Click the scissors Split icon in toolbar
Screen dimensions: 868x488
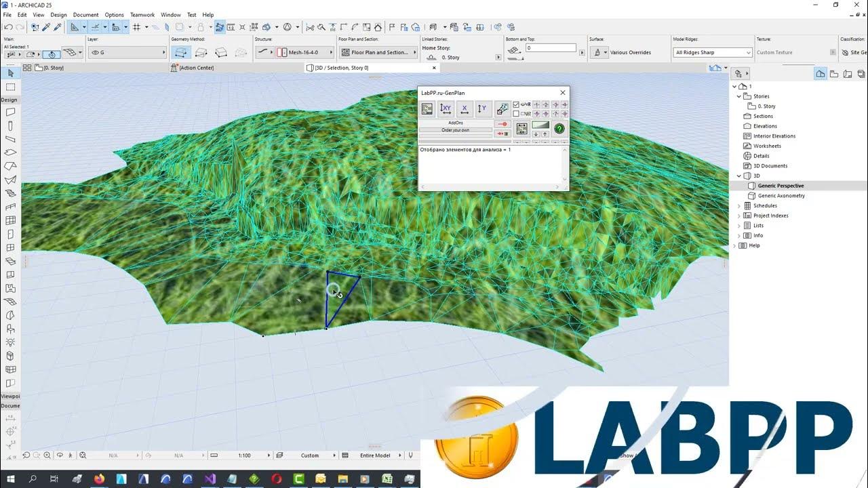pyautogui.click(x=310, y=27)
